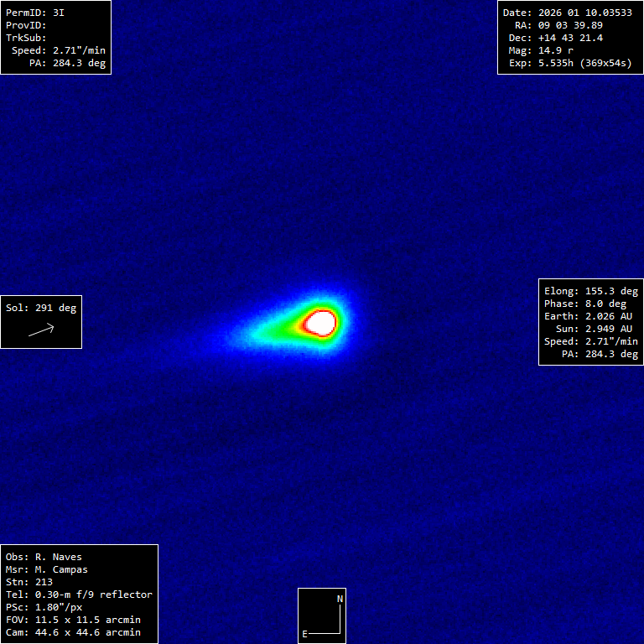
Task: Click the solar direction arrow
Action: point(41,330)
